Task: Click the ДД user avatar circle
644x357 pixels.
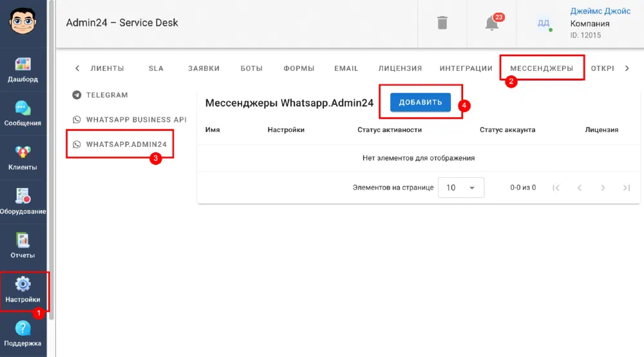Action: coord(544,23)
